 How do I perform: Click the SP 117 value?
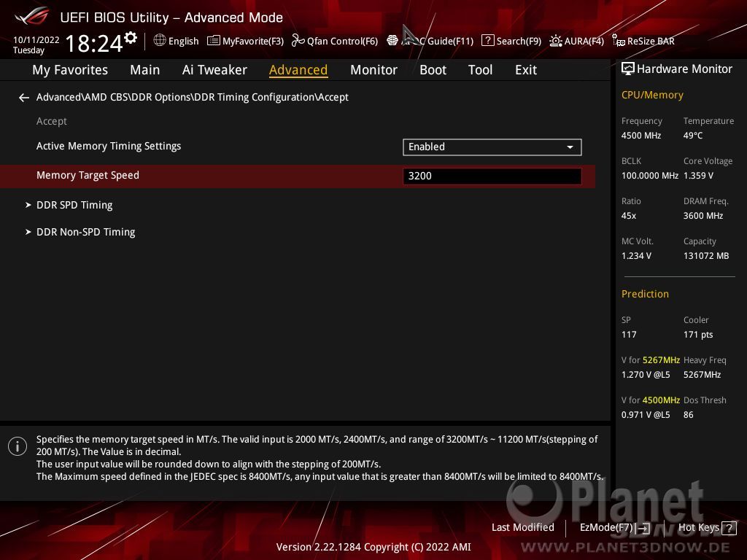629,335
